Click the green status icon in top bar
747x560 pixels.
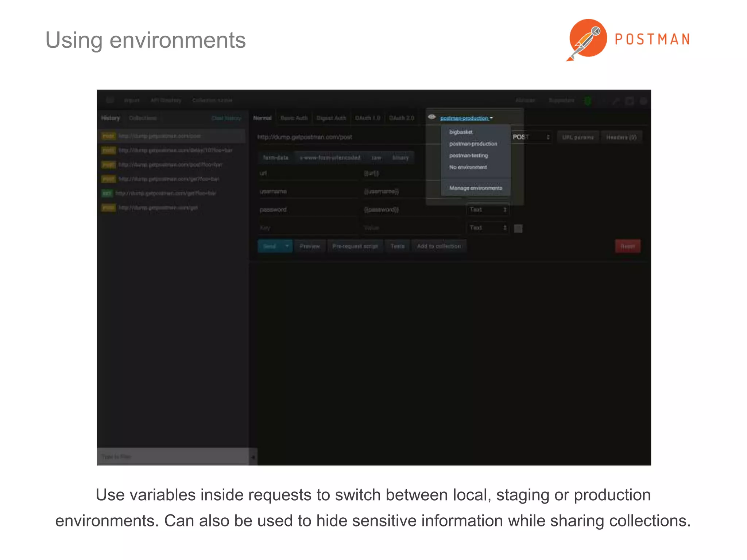click(588, 101)
